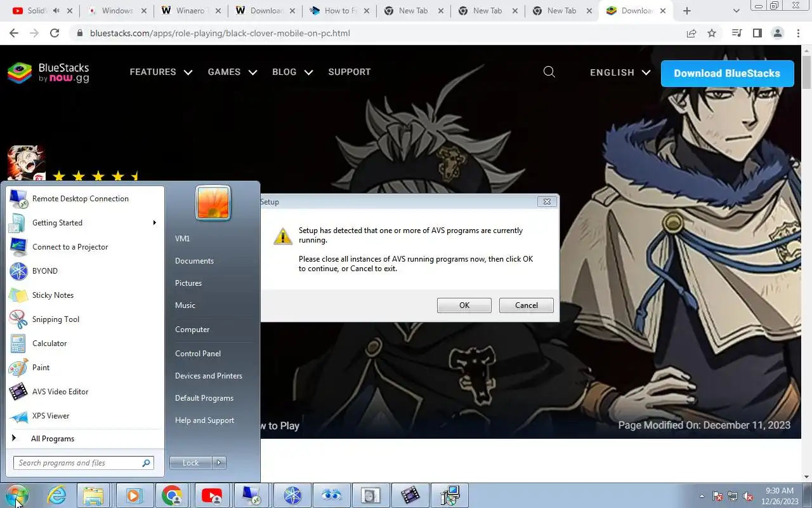The height and width of the screenshot is (508, 812).
Task: Open a new browser tab
Action: (x=687, y=11)
